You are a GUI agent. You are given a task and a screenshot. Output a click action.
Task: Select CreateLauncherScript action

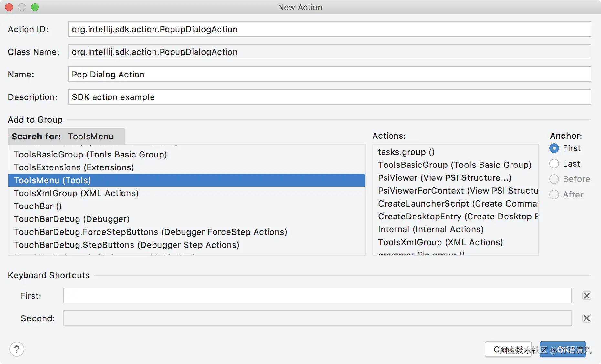pyautogui.click(x=456, y=204)
